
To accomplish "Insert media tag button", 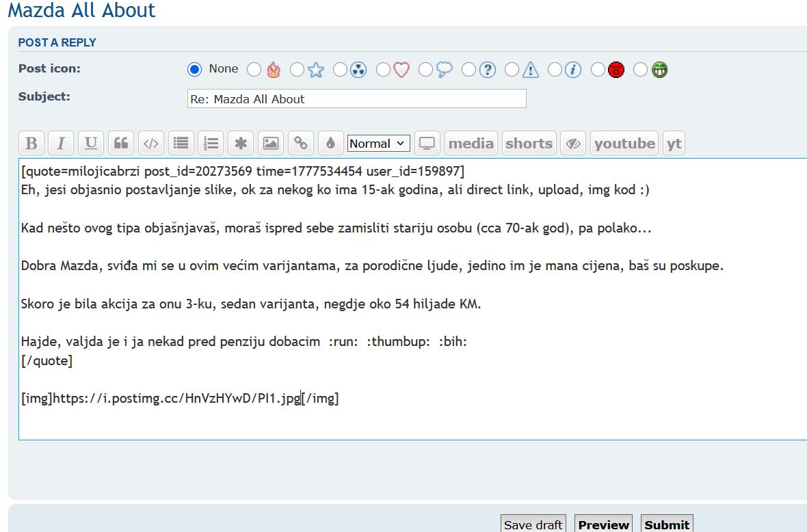I will click(471, 143).
